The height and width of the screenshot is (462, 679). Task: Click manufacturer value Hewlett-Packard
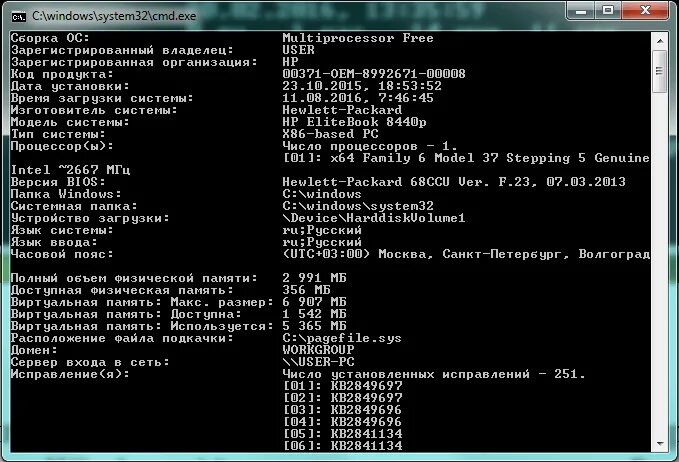coord(342,110)
